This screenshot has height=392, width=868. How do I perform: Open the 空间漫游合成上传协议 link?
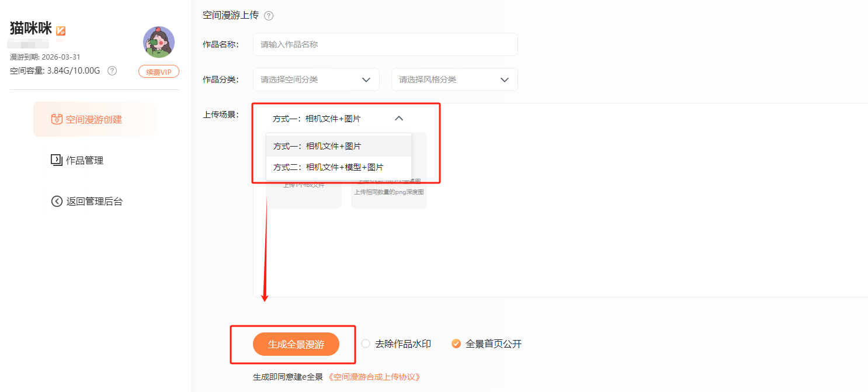pyautogui.click(x=374, y=377)
